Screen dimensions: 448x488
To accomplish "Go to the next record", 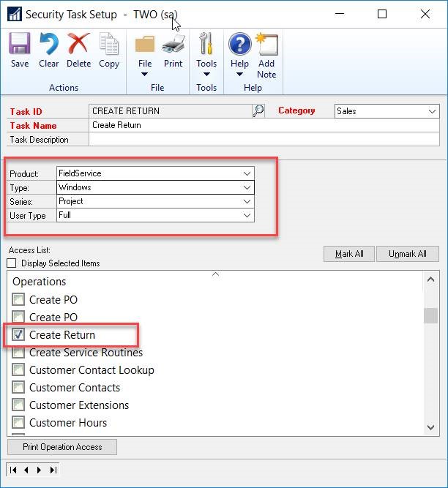I will point(39,470).
